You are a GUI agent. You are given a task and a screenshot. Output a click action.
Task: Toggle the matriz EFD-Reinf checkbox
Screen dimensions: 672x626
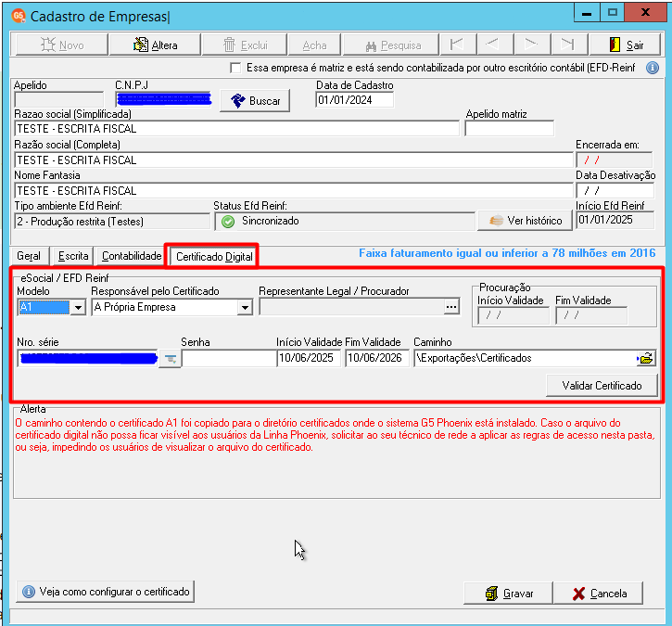(x=235, y=68)
